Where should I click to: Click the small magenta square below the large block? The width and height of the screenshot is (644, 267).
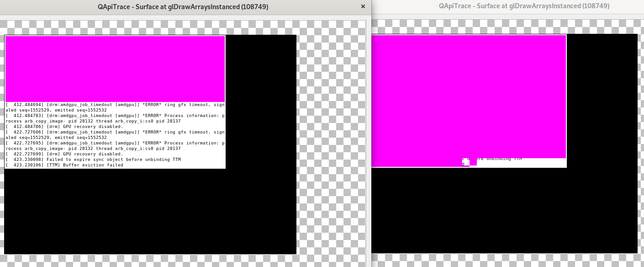coord(473,162)
